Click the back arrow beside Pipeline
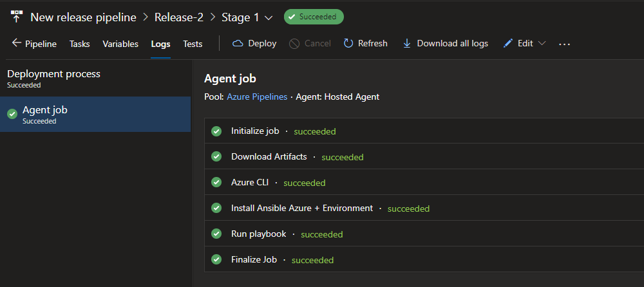 pos(17,44)
